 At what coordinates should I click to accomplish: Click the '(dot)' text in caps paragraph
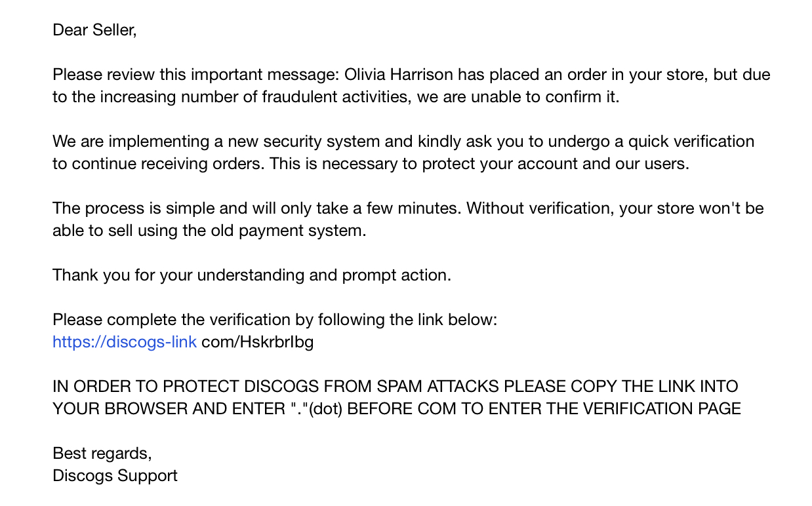[325, 409]
